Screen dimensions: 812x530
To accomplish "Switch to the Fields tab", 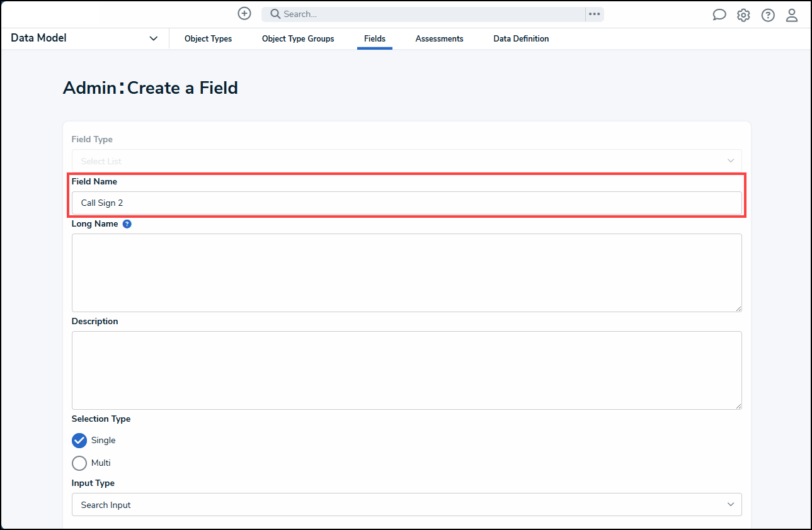I will (x=375, y=38).
